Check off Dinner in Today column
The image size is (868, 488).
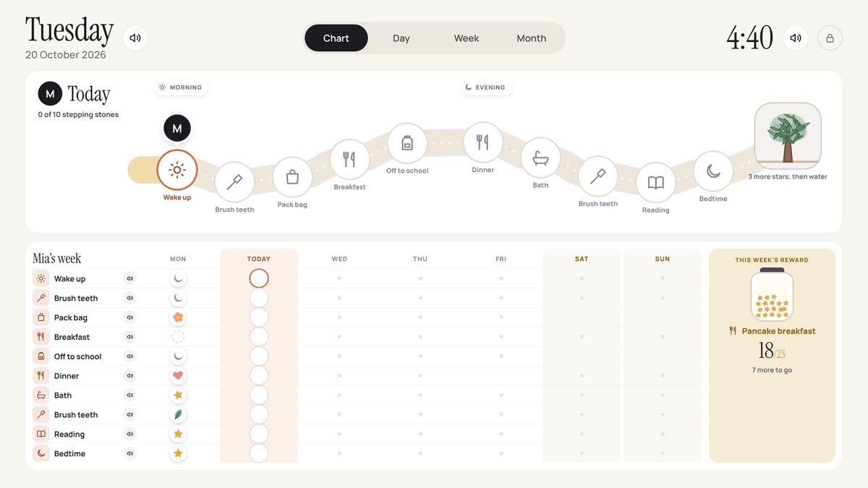coord(259,376)
